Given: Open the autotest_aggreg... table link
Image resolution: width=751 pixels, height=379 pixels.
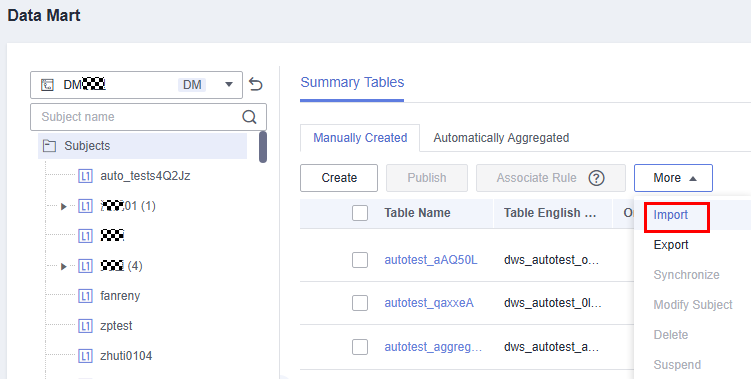Looking at the screenshot, I should pyautogui.click(x=433, y=347).
